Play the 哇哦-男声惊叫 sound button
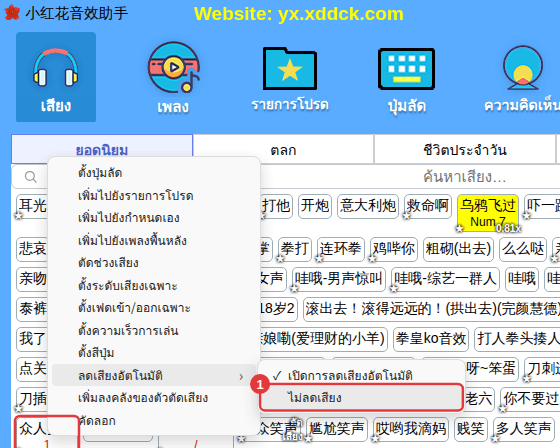 click(339, 279)
